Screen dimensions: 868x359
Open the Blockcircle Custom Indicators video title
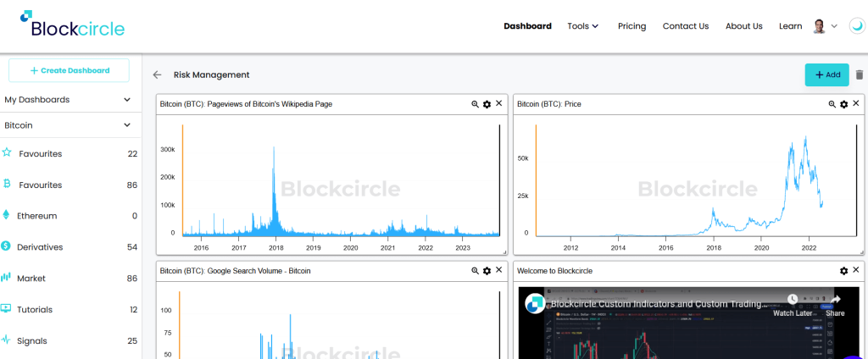(x=659, y=304)
